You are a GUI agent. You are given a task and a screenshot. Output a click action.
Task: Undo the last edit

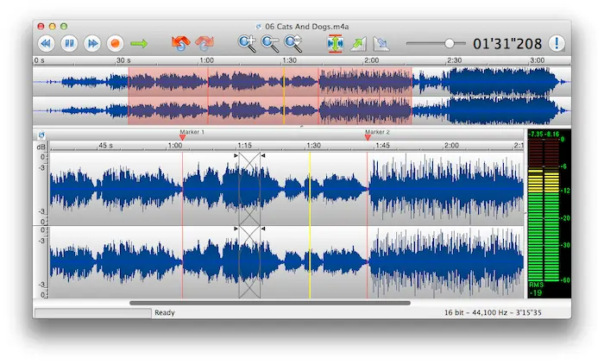pos(180,42)
